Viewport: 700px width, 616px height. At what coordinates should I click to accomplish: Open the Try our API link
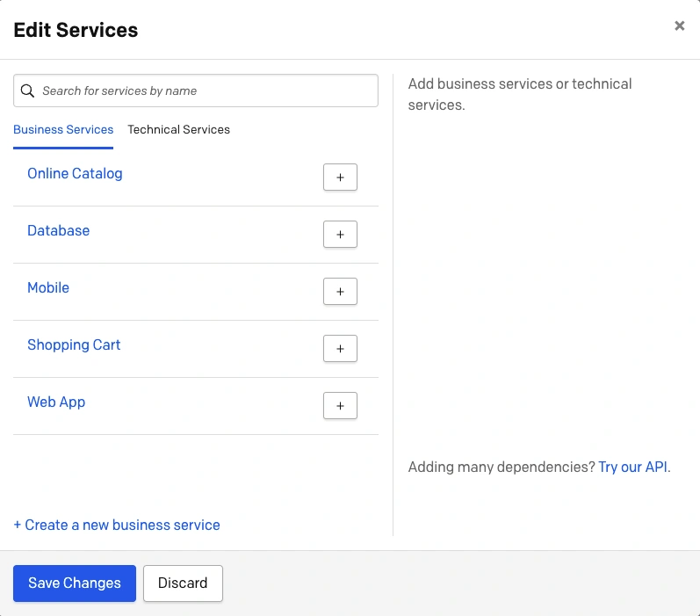[x=633, y=467]
